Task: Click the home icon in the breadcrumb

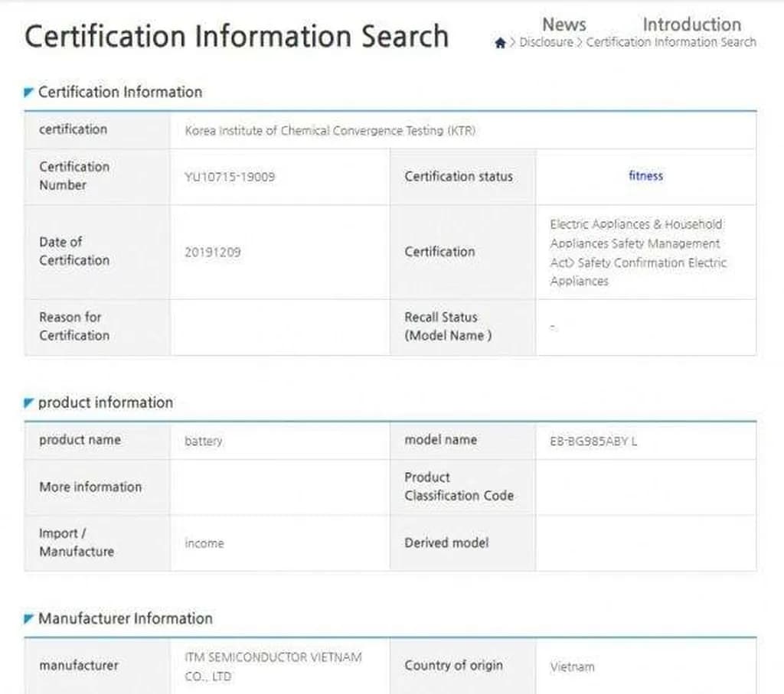Action: click(x=500, y=44)
